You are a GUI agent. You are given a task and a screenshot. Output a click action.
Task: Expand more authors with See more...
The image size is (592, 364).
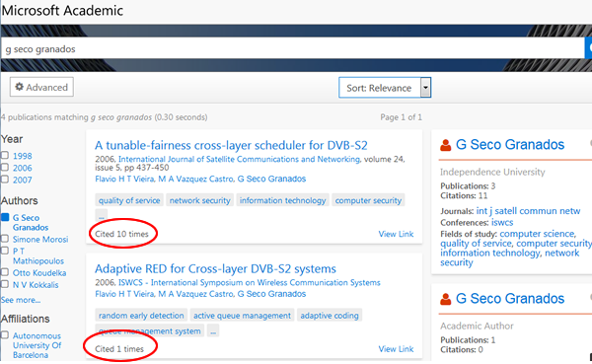pyautogui.click(x=21, y=300)
